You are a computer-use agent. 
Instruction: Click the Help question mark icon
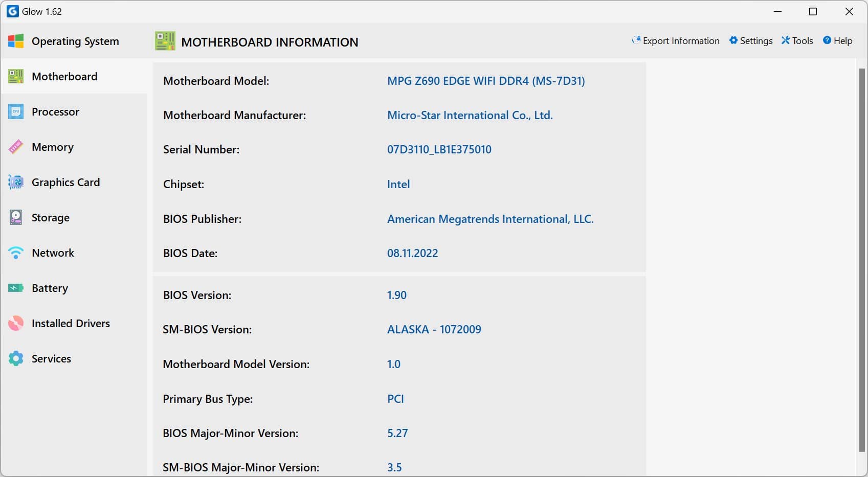(x=827, y=40)
